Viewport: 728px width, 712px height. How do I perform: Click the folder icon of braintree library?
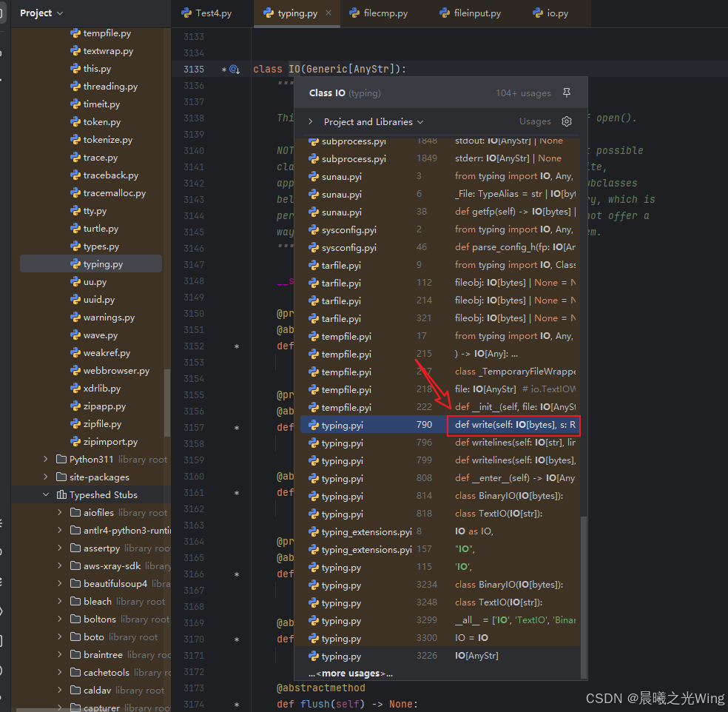coord(75,654)
